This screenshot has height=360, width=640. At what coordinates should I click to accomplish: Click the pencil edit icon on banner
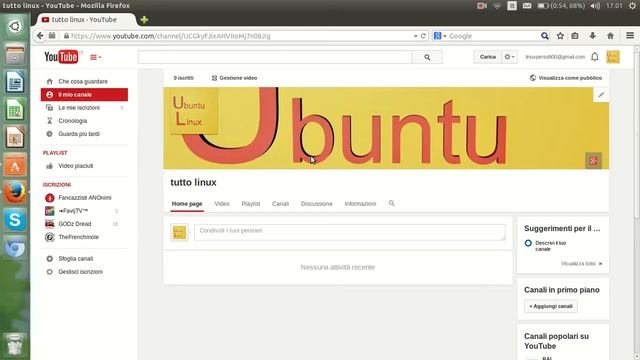point(601,95)
